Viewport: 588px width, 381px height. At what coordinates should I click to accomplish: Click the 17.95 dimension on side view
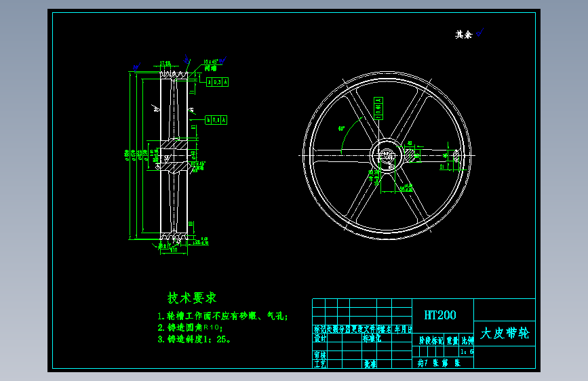165,63
